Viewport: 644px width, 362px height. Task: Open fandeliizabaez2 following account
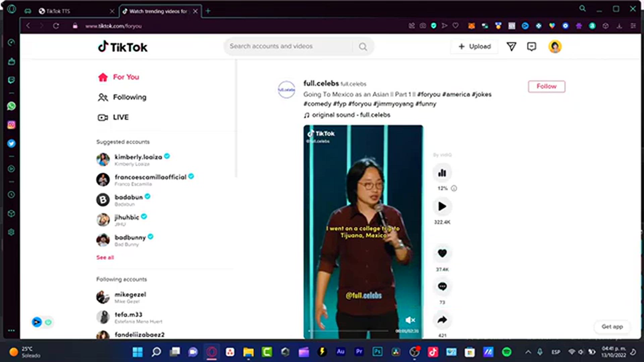pyautogui.click(x=130, y=335)
